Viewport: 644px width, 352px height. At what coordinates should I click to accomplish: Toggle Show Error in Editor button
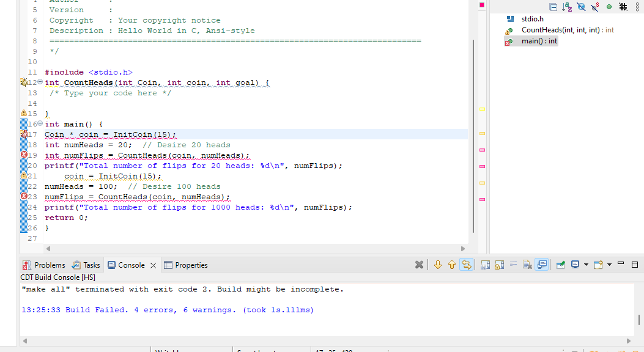pyautogui.click(x=466, y=265)
